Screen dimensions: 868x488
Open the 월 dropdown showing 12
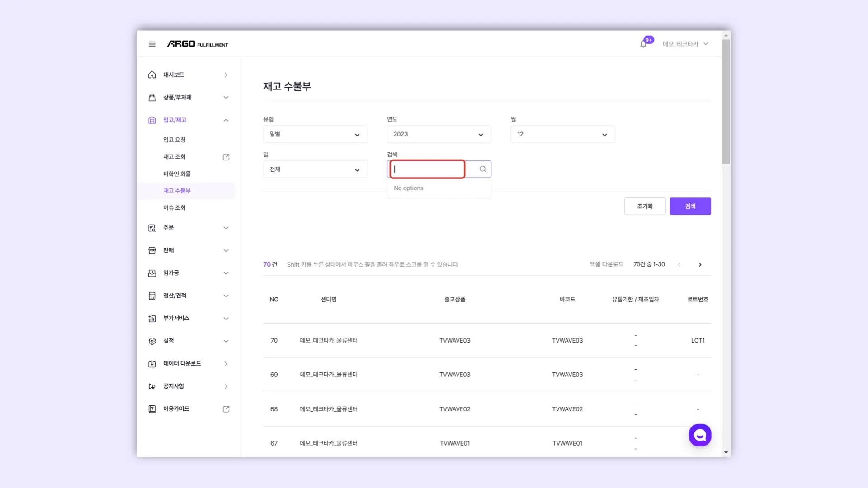[562, 134]
